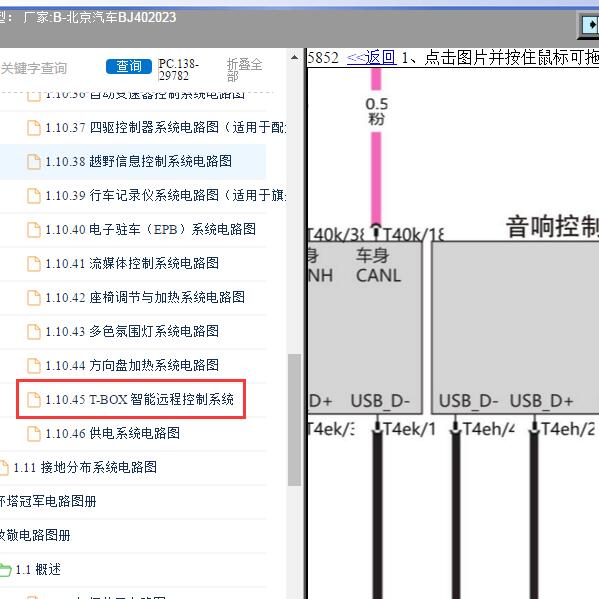This screenshot has width=599, height=599.
Task: Click the green folder icon for 1.1 概述
Action: point(5,570)
